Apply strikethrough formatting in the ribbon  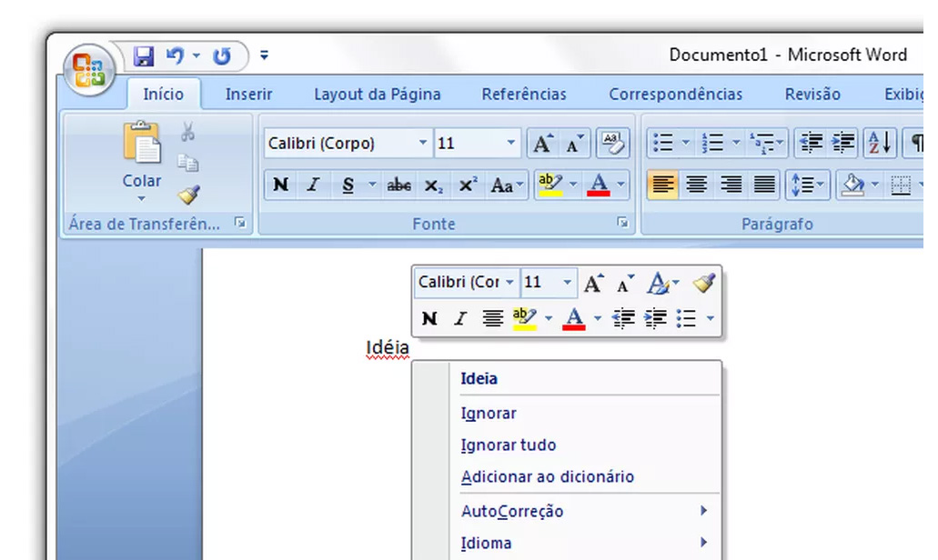click(398, 185)
